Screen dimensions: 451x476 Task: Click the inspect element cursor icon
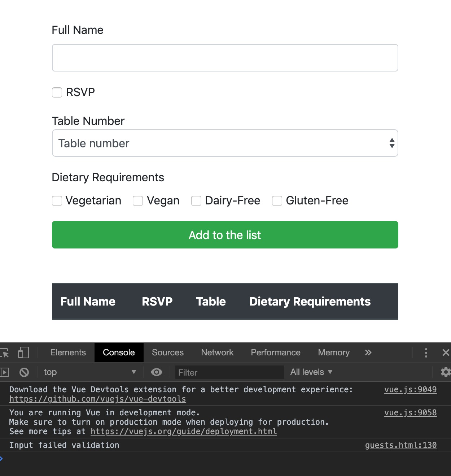pos(5,353)
